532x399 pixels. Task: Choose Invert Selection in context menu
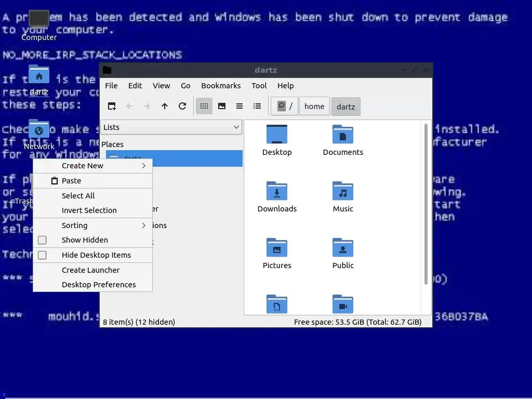coord(92,210)
